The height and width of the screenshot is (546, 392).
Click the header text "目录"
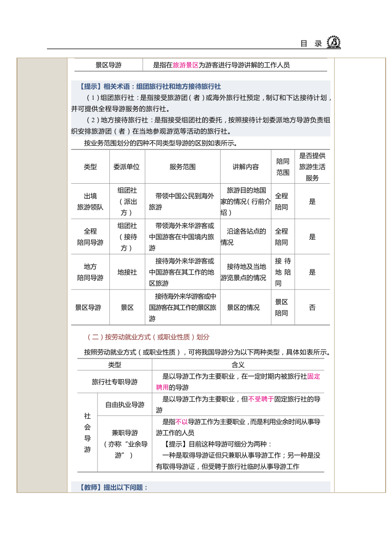311,44
